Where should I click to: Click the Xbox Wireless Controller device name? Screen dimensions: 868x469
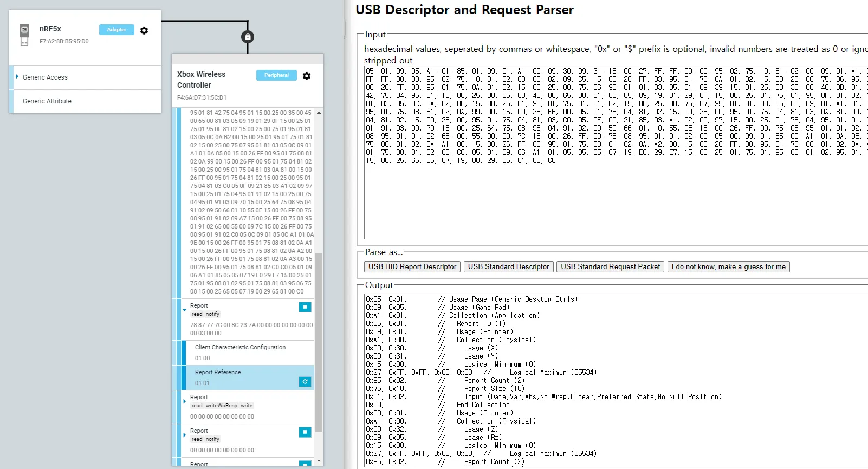point(201,80)
